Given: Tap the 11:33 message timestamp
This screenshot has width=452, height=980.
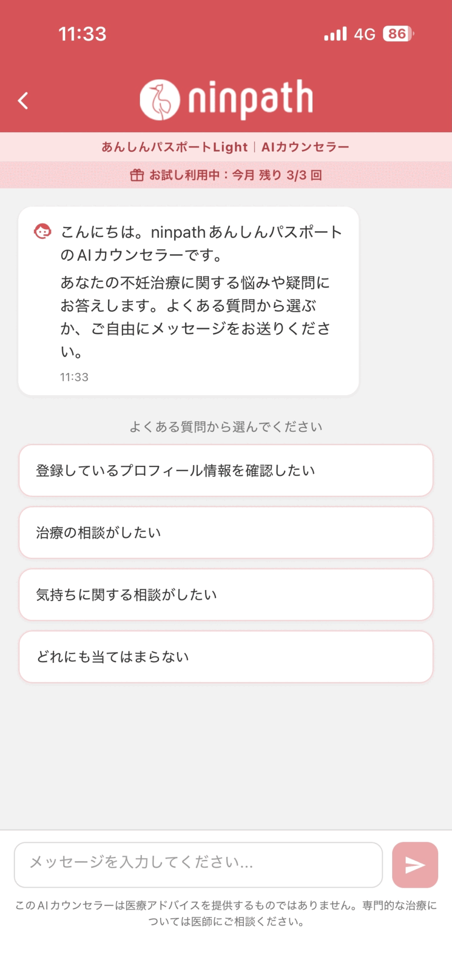Looking at the screenshot, I should coord(74,377).
